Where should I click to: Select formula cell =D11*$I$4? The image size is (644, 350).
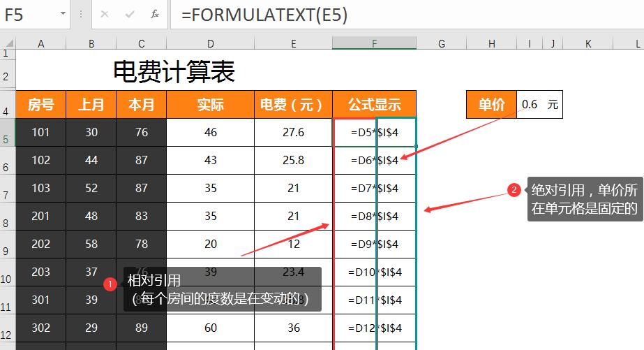click(x=374, y=300)
